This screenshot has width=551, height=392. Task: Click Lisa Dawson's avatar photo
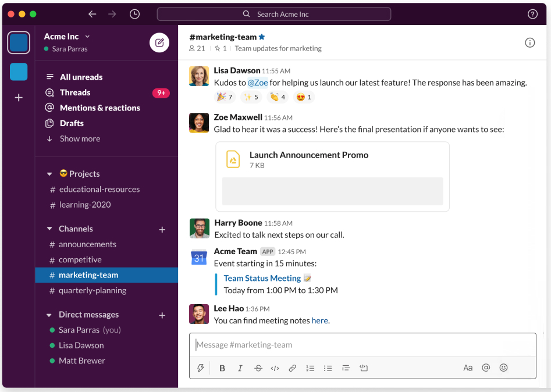pos(199,76)
